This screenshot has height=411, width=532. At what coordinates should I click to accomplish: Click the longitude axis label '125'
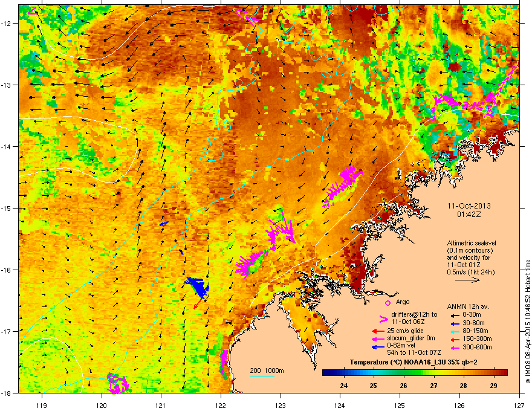[400, 405]
